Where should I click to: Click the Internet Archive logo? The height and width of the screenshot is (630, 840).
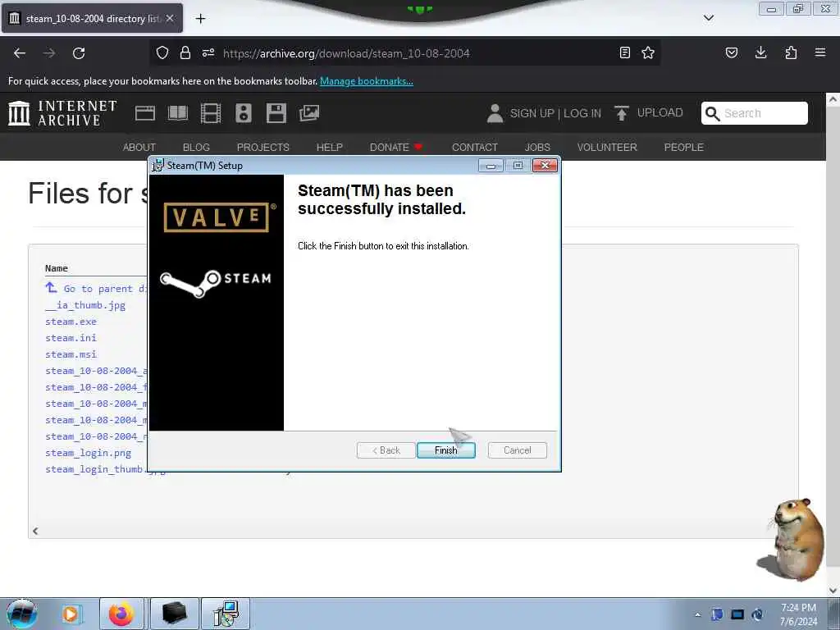point(62,113)
